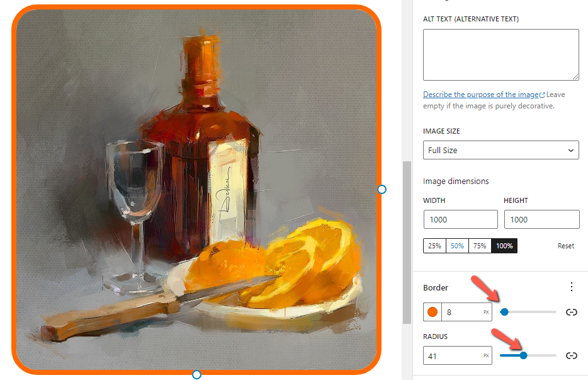Select the 50% image size preset
Viewport: 588px width, 380px height.
457,246
